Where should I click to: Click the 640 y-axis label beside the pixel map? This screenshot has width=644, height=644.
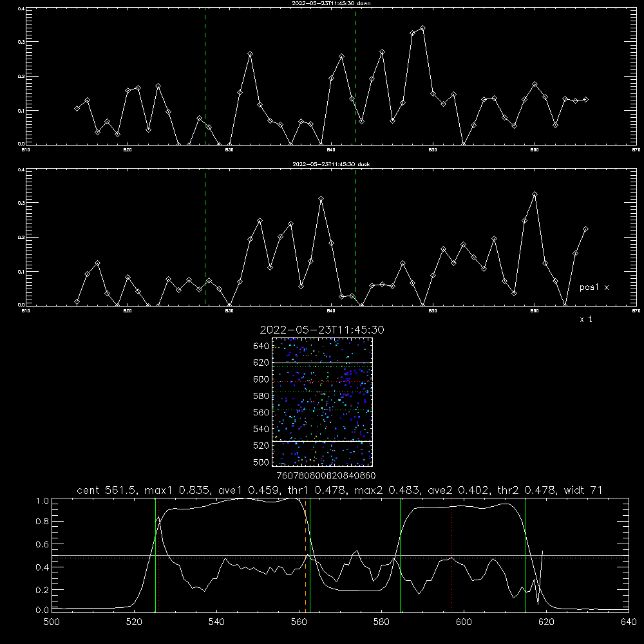tap(261, 346)
